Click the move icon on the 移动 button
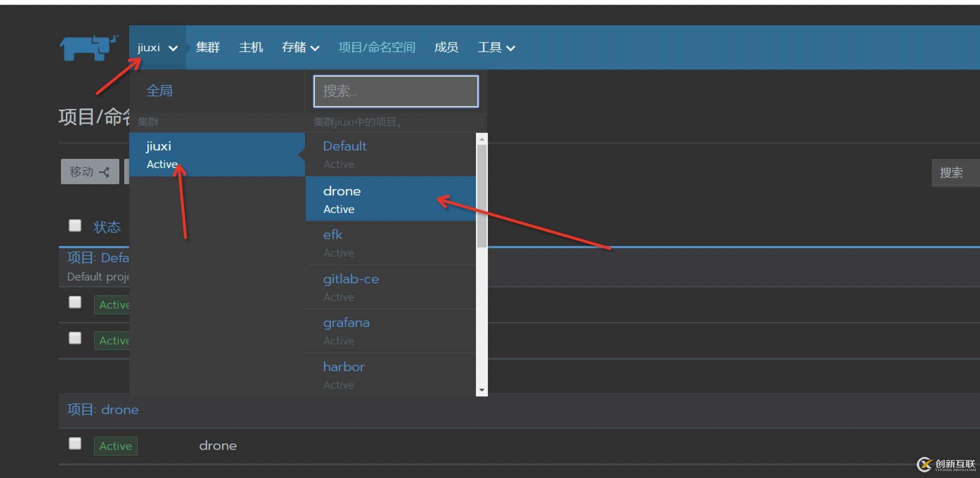The image size is (980, 478). (105, 172)
